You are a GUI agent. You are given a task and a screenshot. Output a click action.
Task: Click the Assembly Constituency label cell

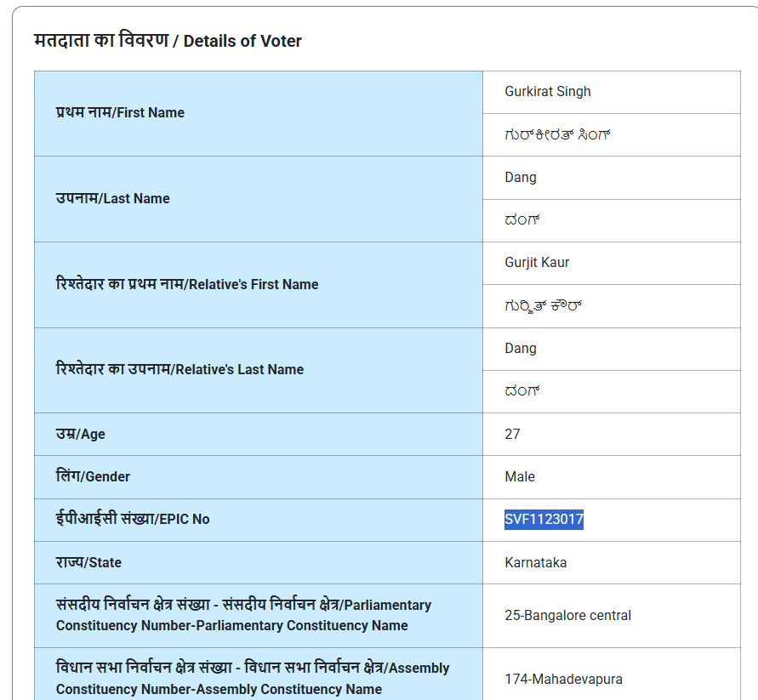pos(259,674)
